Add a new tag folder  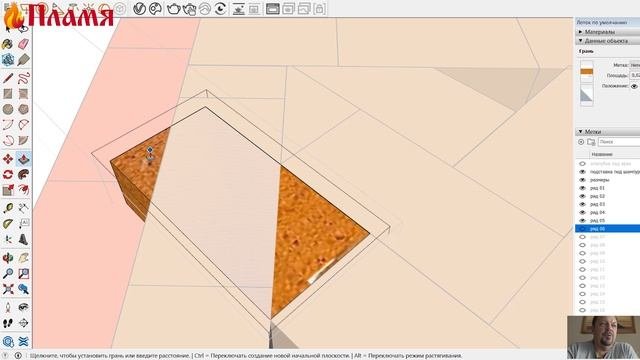(591, 142)
